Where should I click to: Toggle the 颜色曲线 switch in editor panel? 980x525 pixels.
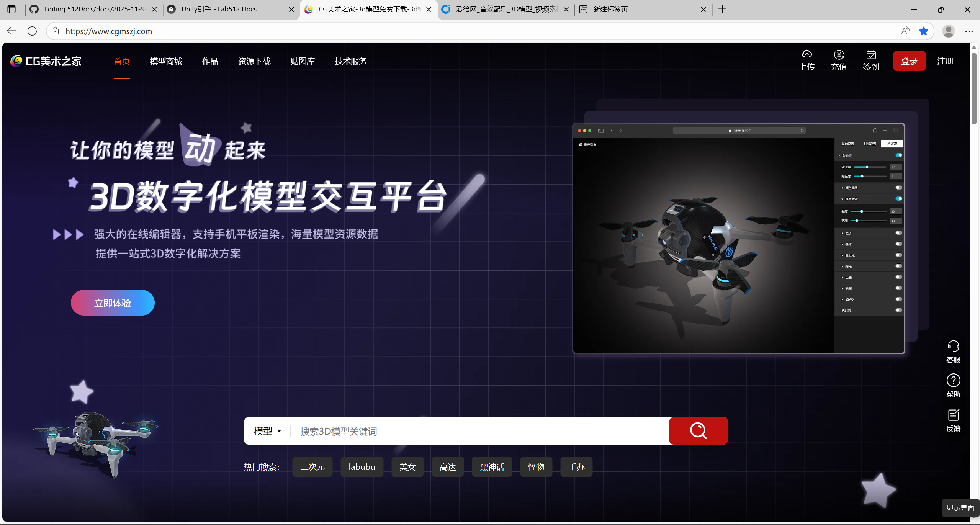tap(898, 188)
